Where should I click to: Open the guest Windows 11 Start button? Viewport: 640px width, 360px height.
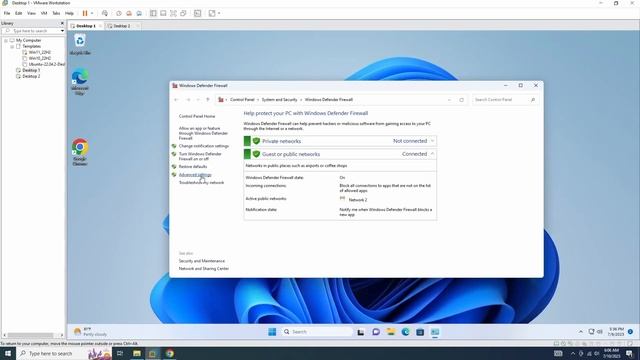272,332
